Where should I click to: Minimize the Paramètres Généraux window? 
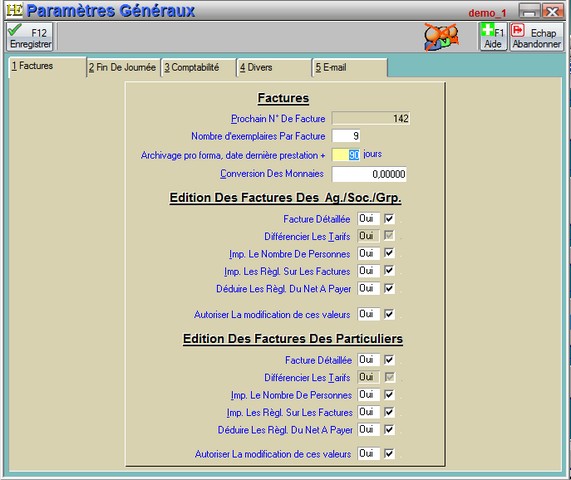pos(529,11)
